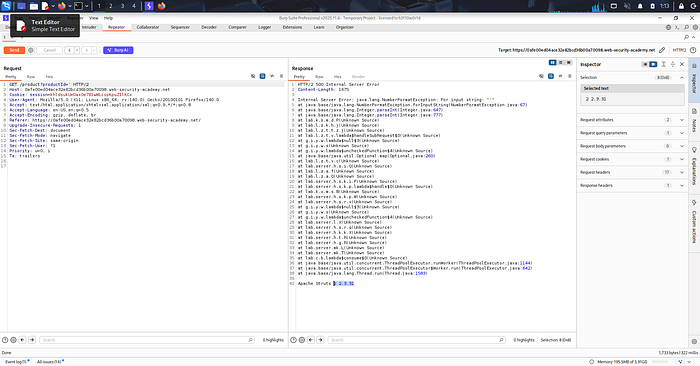This screenshot has width=700, height=366.
Task: Toggle hide-in-editor icon in Request panel
Action: point(253,76)
